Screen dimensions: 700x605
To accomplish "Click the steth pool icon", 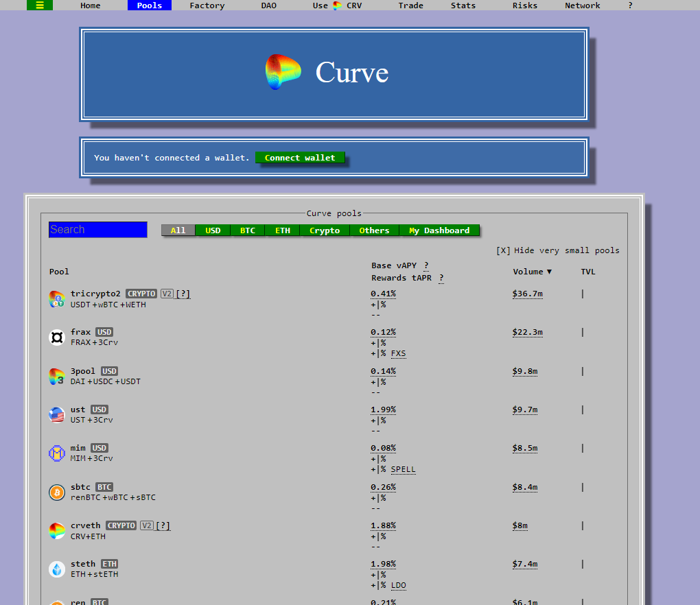I will coord(57,569).
